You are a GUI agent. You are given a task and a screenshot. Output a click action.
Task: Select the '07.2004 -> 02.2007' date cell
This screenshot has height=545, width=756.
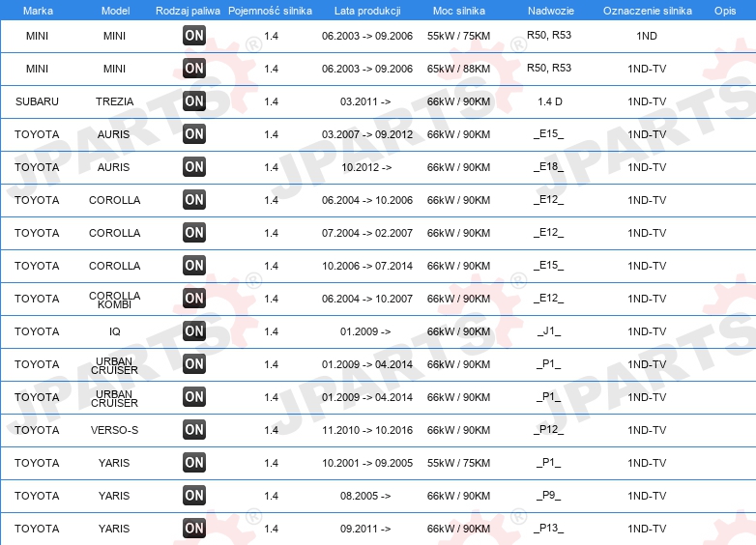(x=367, y=233)
